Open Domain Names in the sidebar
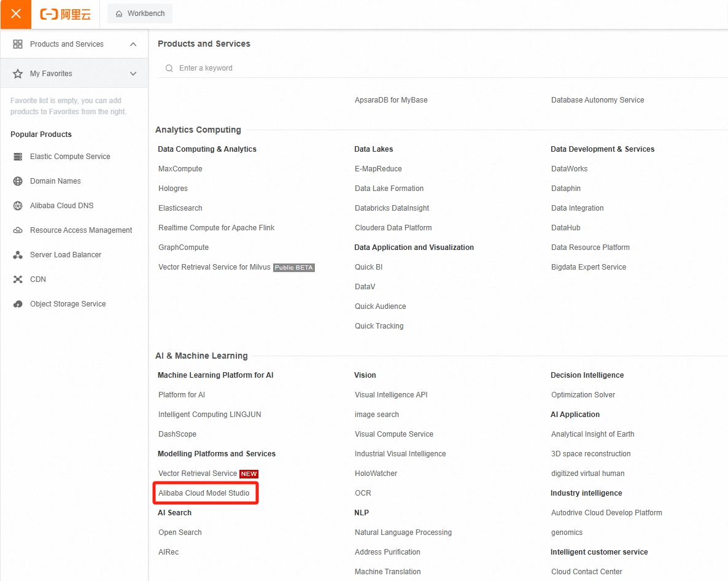The image size is (728, 581). 55,181
